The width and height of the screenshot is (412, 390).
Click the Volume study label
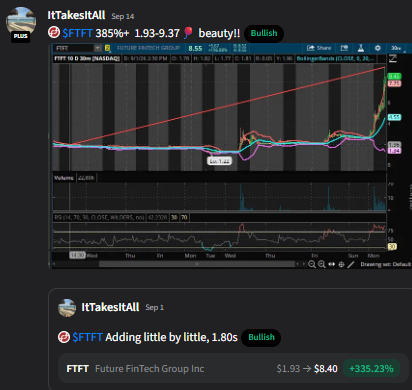64,178
